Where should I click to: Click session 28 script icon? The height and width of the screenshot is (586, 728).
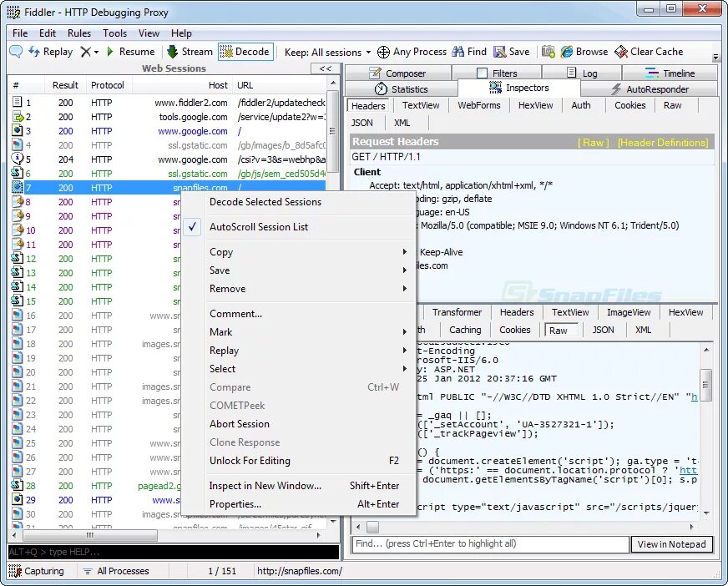(18, 485)
